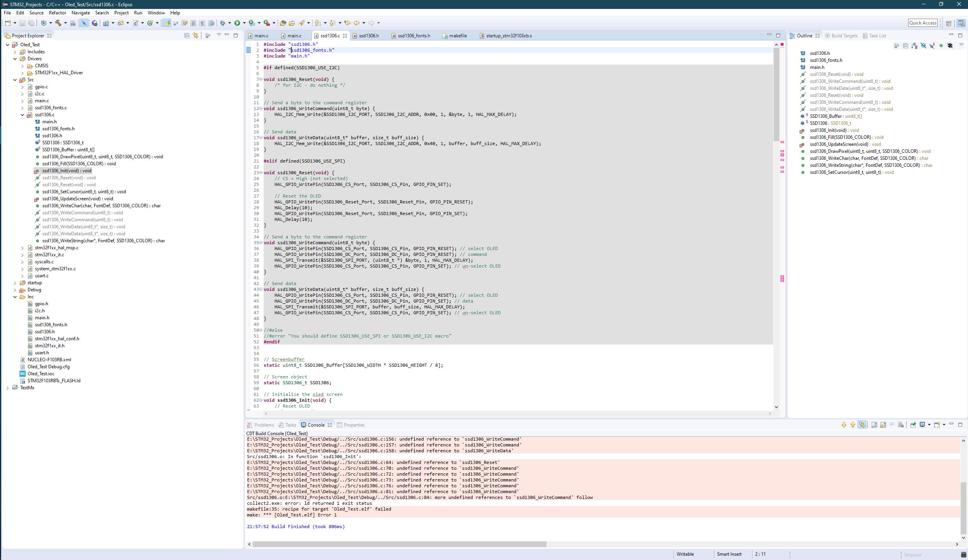
Task: Sort Outline items alphabetically
Action: 914,46
